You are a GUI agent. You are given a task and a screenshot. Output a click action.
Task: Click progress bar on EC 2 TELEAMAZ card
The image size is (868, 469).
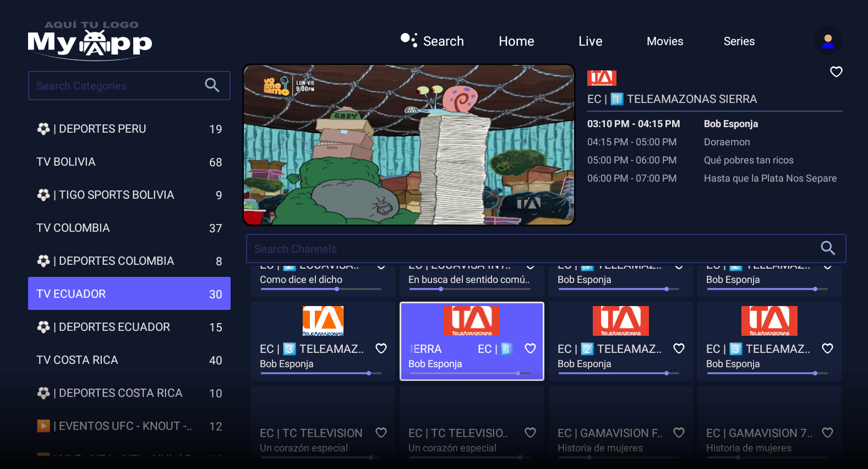tap(618, 373)
